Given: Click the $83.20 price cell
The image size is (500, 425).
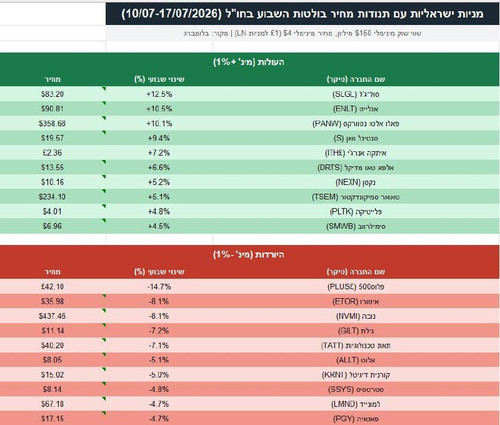Looking at the screenshot, I should tap(53, 94).
